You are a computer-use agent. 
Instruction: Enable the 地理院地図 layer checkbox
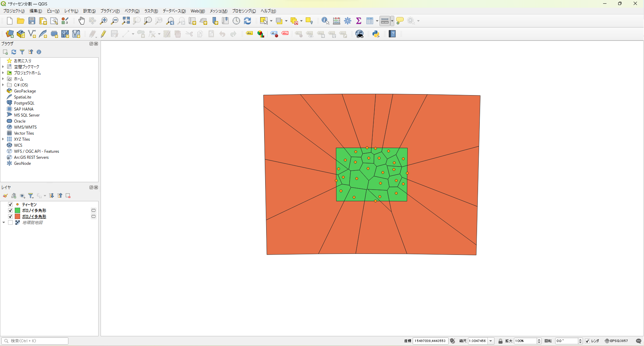(x=10, y=223)
